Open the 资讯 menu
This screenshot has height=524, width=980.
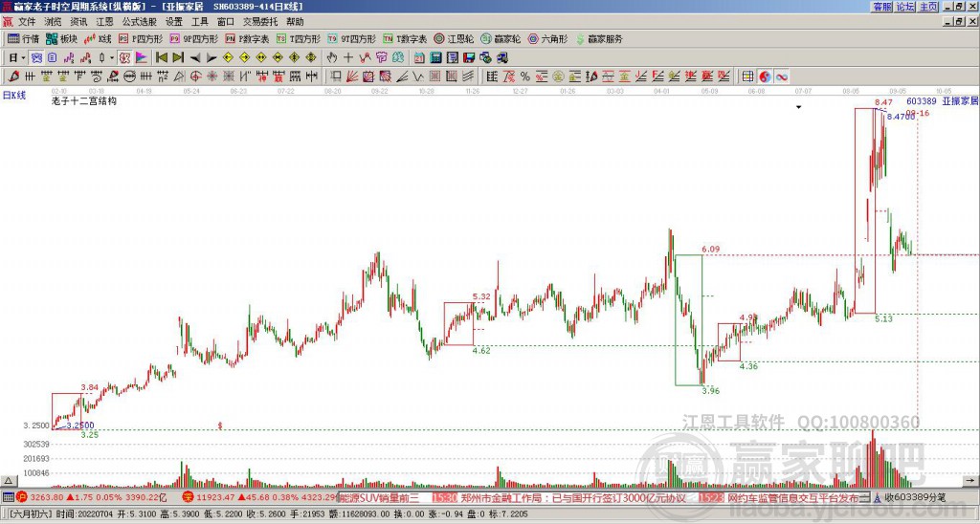pyautogui.click(x=78, y=22)
